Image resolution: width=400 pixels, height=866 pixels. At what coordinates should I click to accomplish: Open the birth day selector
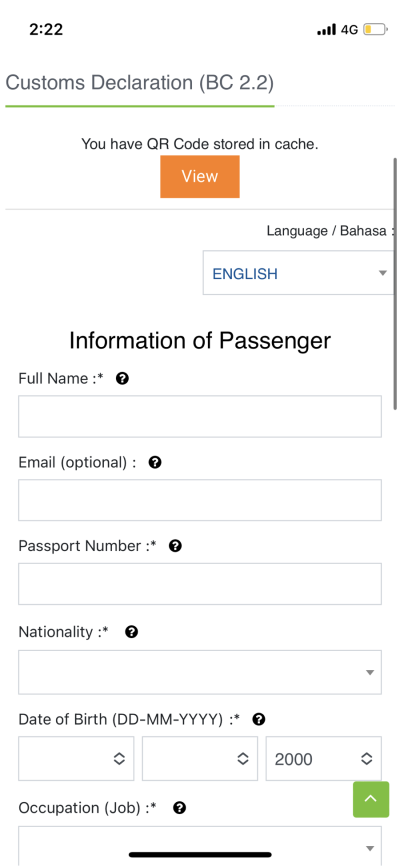76,758
